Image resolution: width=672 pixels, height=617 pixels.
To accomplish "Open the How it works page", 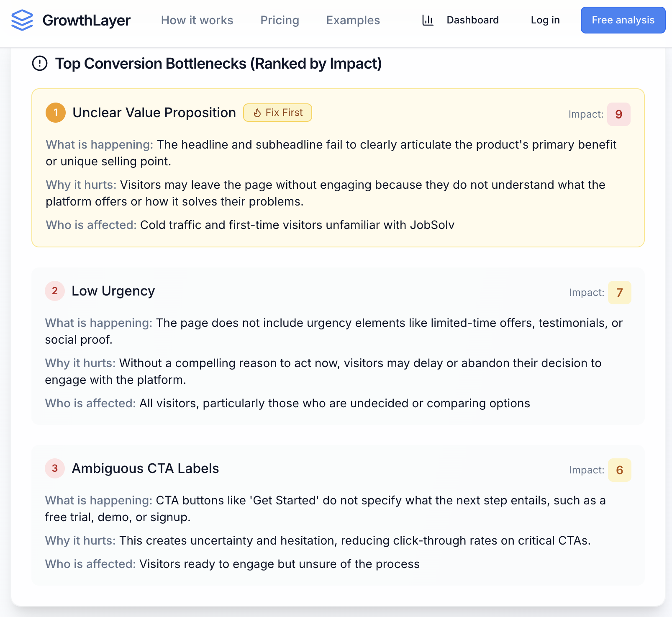I will tap(197, 20).
